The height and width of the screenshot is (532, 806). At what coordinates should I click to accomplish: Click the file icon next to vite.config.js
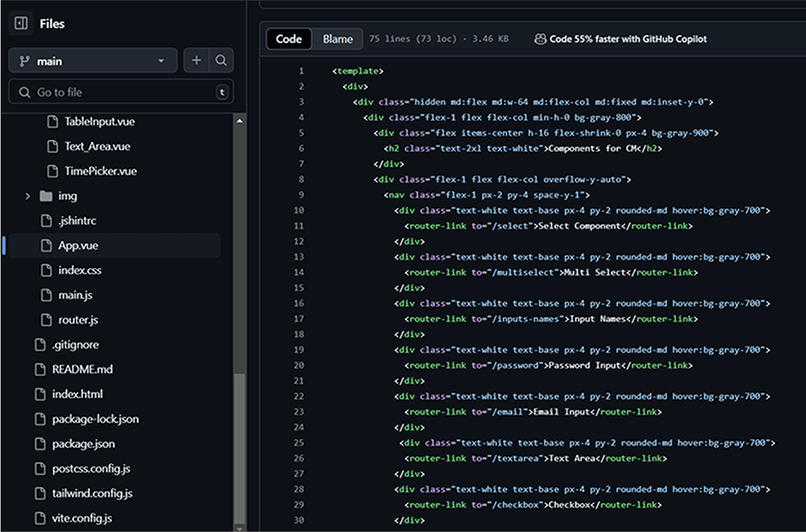pos(40,518)
